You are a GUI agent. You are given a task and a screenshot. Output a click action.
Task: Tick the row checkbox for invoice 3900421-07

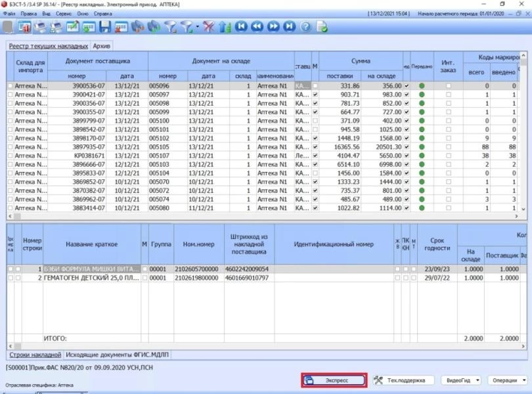coord(10,95)
